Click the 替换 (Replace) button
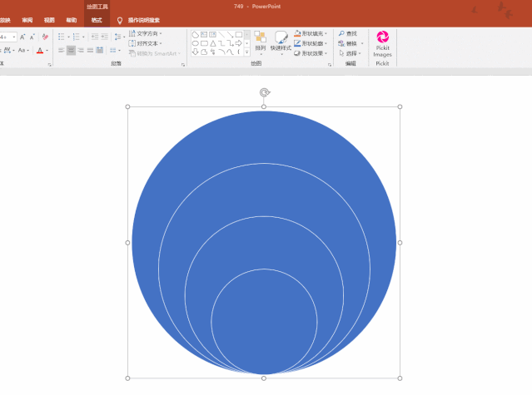This screenshot has height=395, width=532. pos(348,43)
